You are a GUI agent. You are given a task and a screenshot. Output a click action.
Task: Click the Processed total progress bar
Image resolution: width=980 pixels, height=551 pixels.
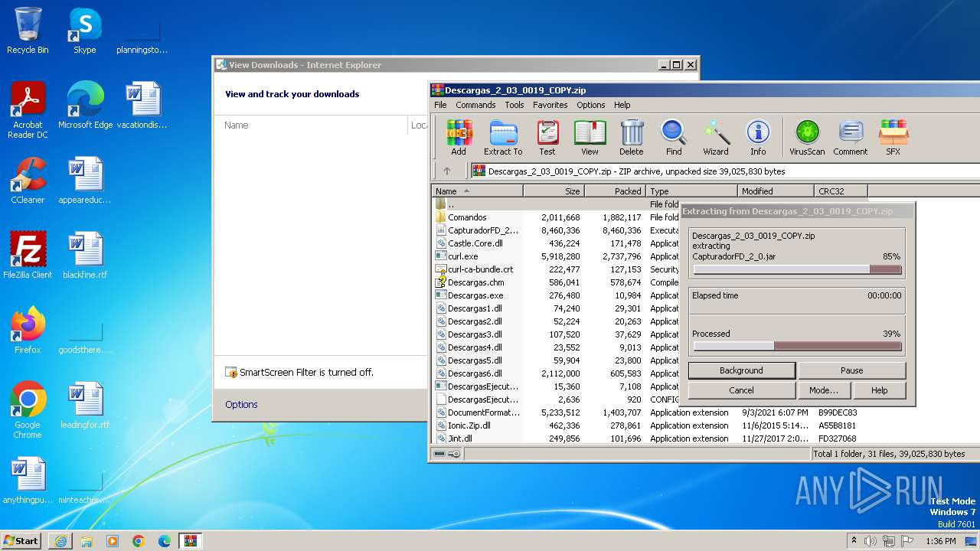pyautogui.click(x=797, y=346)
